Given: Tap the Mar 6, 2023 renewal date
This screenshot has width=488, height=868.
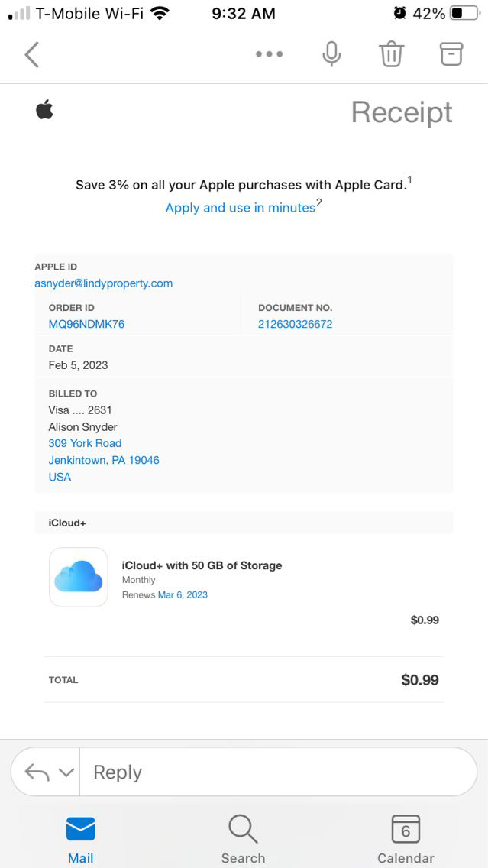Looking at the screenshot, I should [x=183, y=594].
